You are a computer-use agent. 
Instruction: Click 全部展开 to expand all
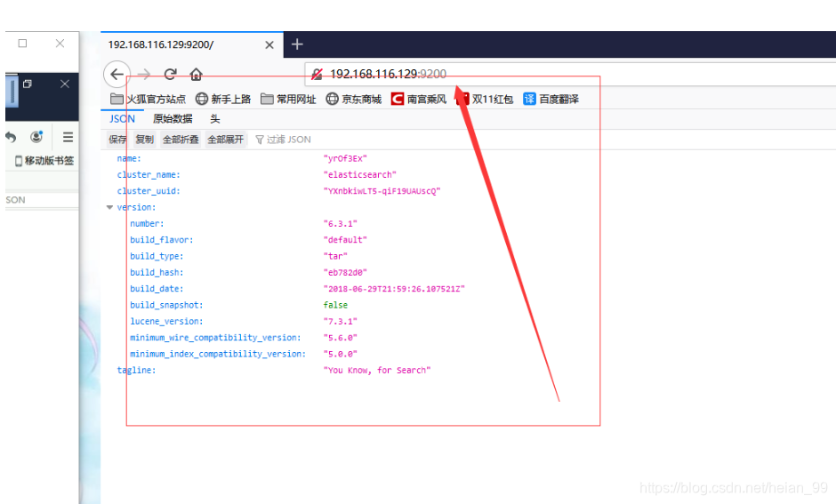pos(226,140)
